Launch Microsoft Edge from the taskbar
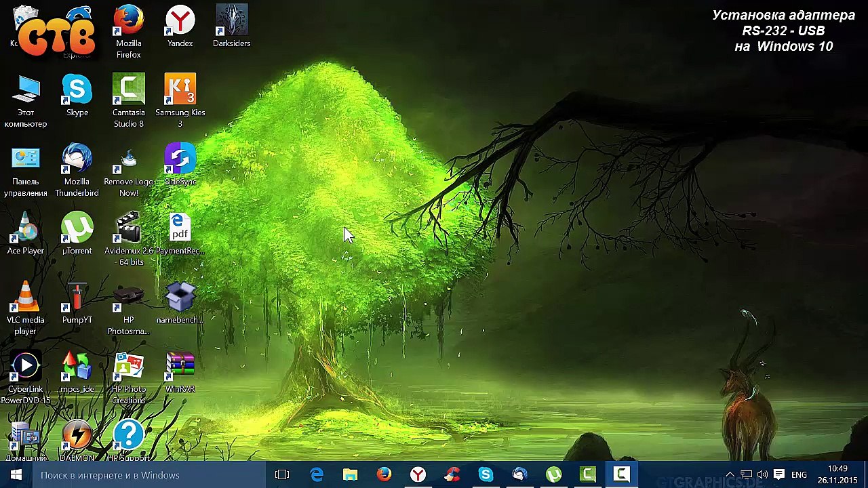The height and width of the screenshot is (488, 868). pos(316,475)
